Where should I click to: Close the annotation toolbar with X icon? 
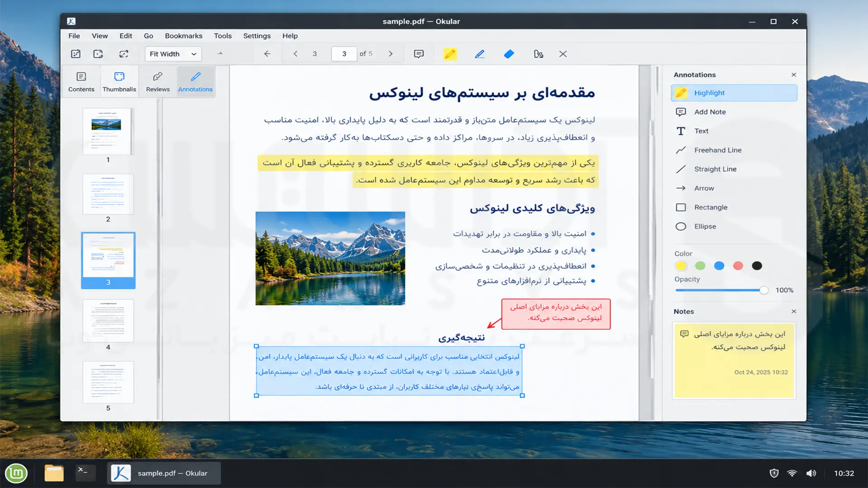point(563,54)
